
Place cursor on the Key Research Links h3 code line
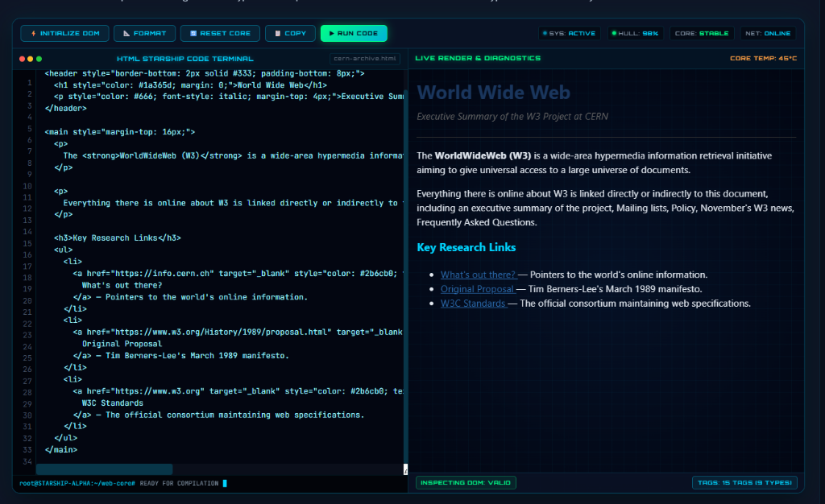118,238
